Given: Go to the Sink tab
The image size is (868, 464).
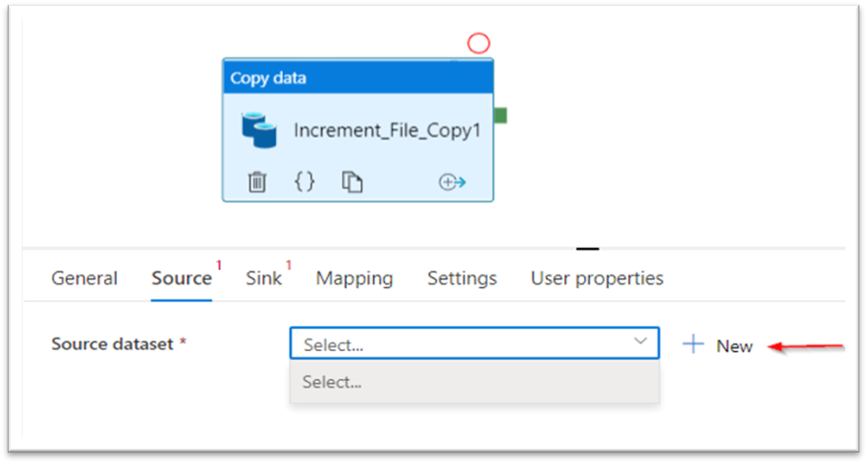Looking at the screenshot, I should coord(264,278).
